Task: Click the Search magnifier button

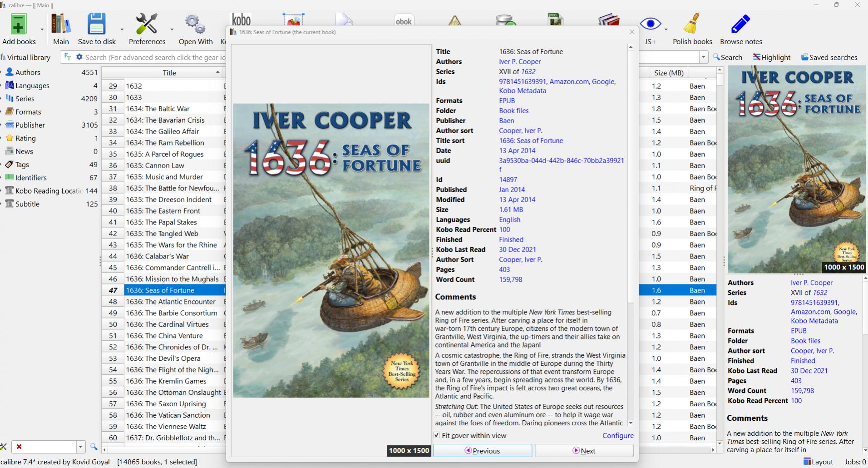Action: point(727,57)
